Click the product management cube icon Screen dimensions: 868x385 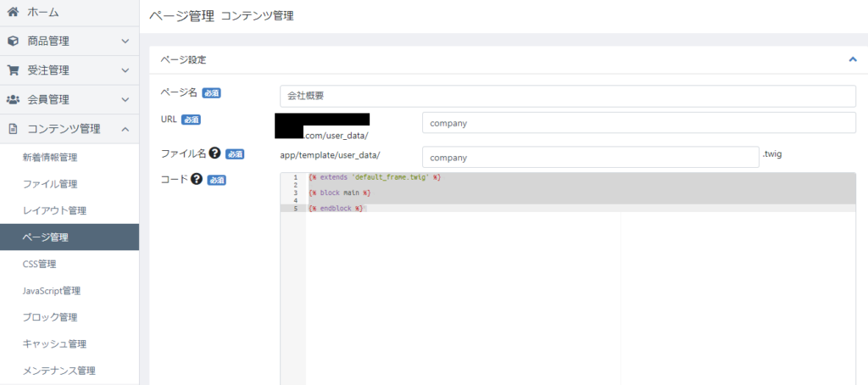13,41
